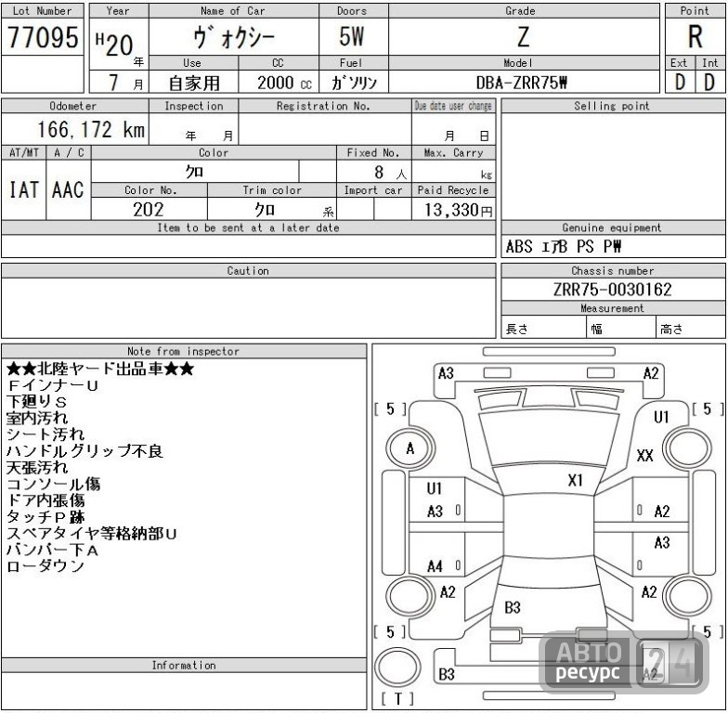Click the trim color value クロ
This screenshot has width=728, height=713.
pos(266,210)
